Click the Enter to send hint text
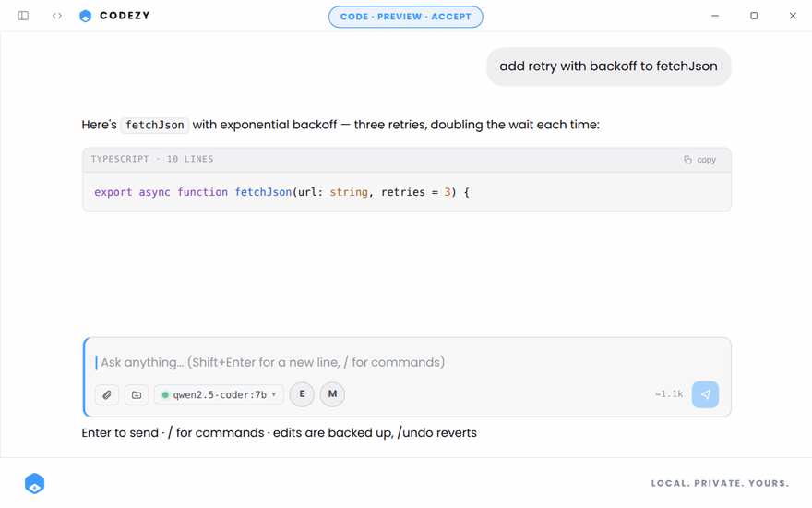The height and width of the screenshot is (508, 812). (x=279, y=433)
